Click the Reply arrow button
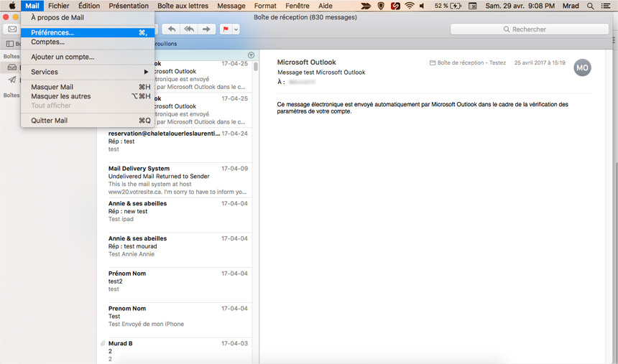The height and width of the screenshot is (364, 618). (172, 29)
